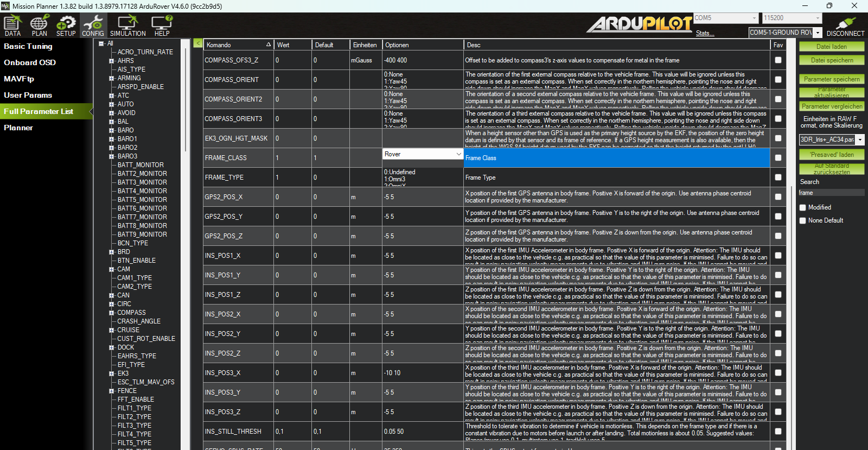Screen dimensions: 868x450
Task: Click the Fav column header
Action: click(778, 45)
